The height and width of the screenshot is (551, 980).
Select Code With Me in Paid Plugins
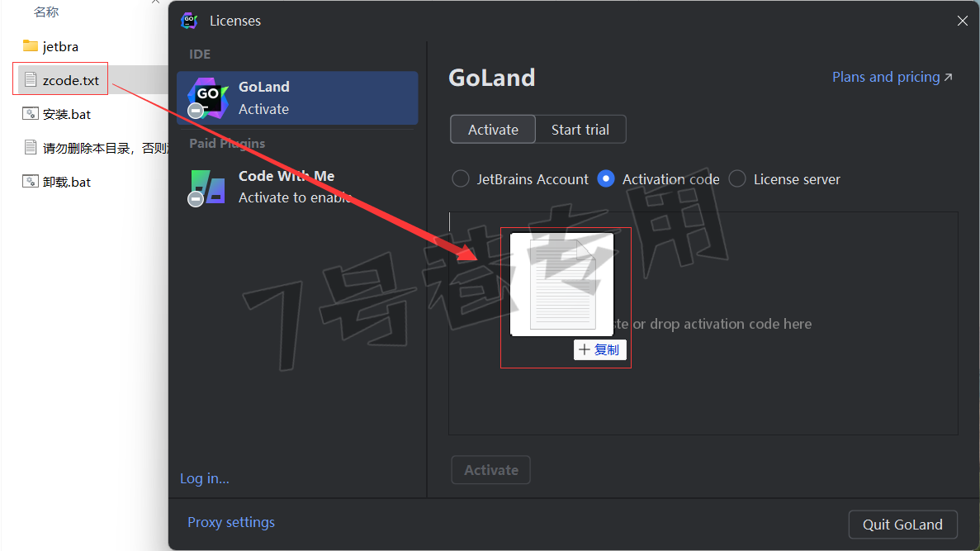297,187
